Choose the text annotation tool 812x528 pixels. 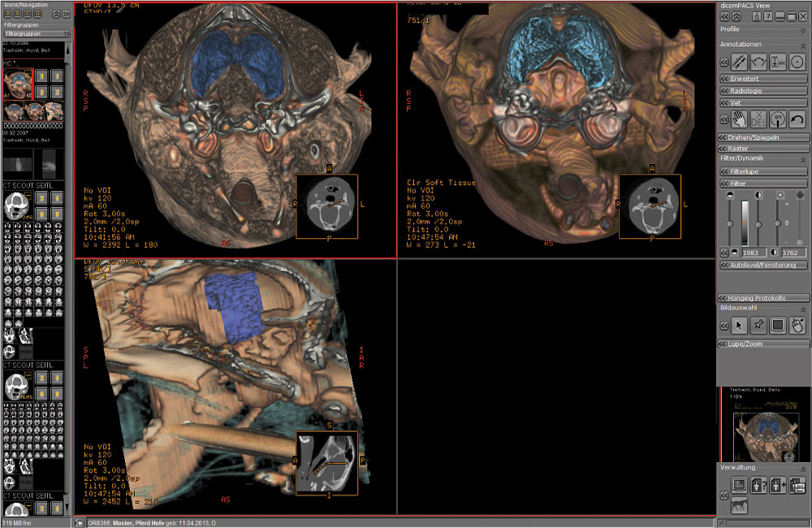tap(778, 61)
